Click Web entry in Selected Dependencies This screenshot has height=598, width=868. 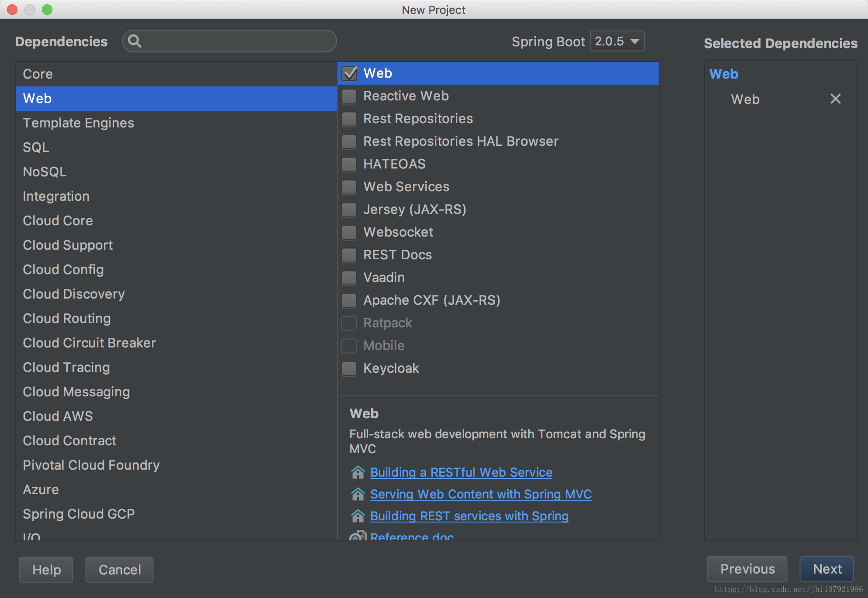pos(745,99)
